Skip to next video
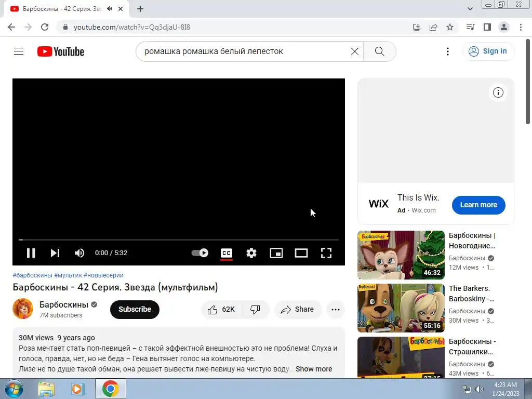Screen dimensions: 532x399 pyautogui.click(x=55, y=253)
